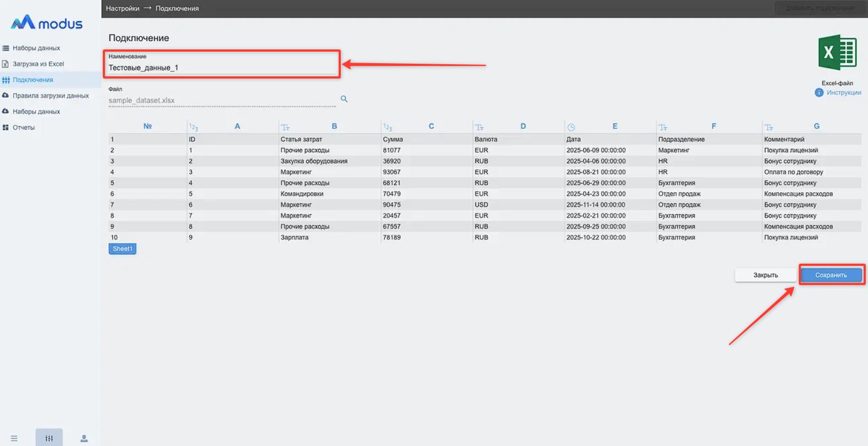Screen dimensions: 868x446
Task: Open the hamburger menu at bottom left
Action: 14,438
